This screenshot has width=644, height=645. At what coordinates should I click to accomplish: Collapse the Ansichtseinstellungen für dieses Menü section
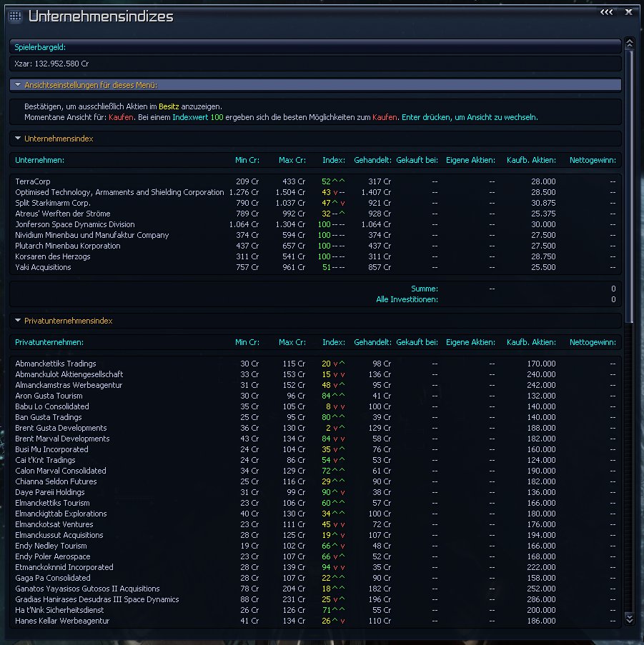click(18, 85)
